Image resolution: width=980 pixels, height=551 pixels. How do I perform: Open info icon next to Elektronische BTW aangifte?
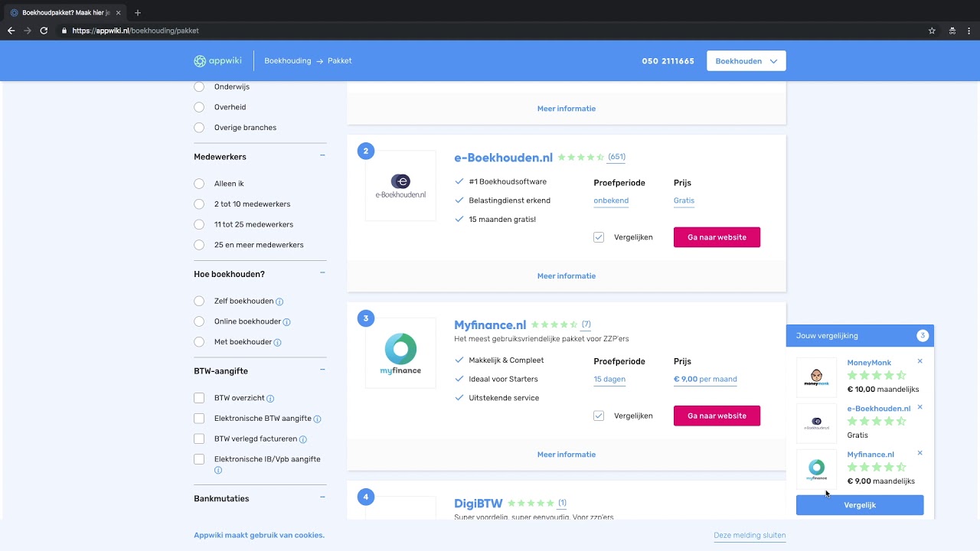coord(317,419)
